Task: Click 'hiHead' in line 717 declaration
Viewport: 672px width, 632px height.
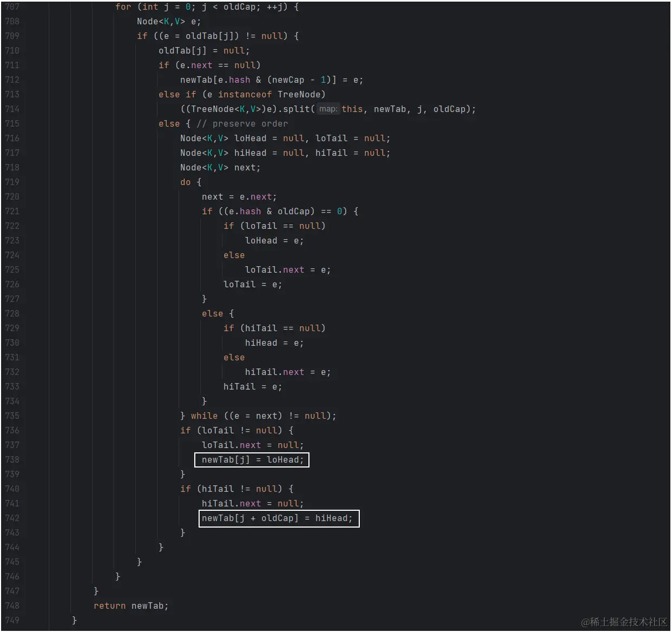Action: click(x=250, y=153)
